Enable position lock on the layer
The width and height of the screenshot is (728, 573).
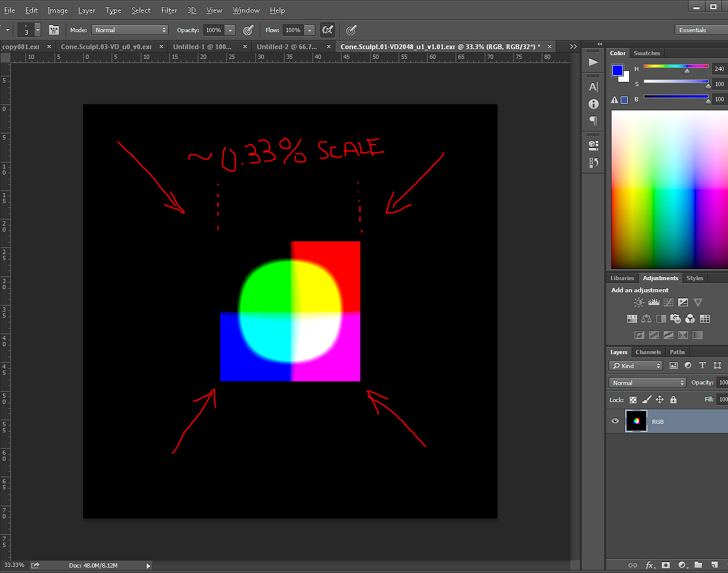(659, 400)
